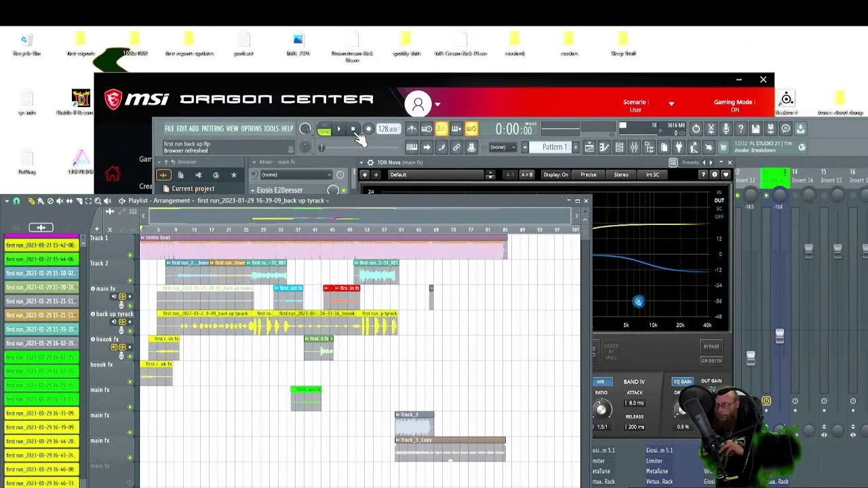
Task: Select Eiosis E2Deesser effect slot
Action: [x=280, y=190]
